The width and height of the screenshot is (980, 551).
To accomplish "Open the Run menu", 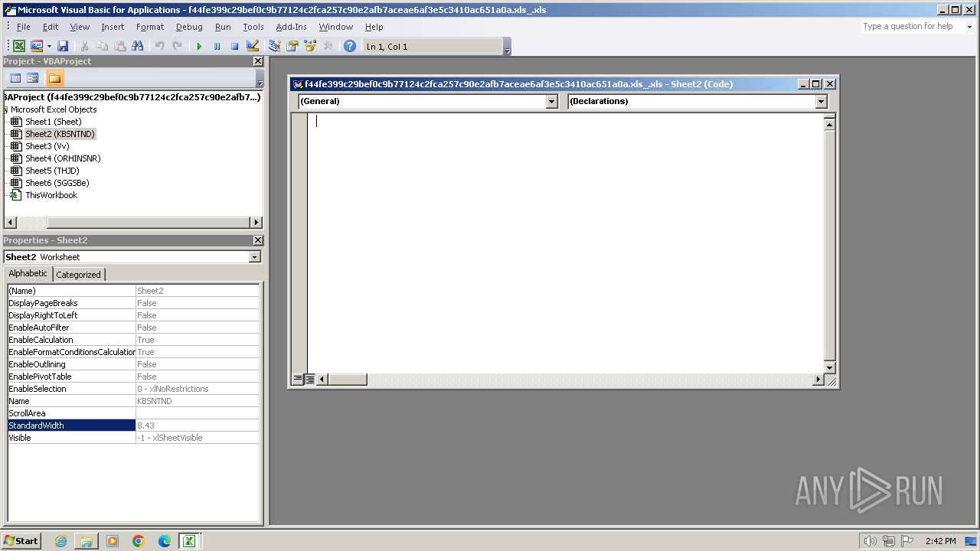I will point(223,27).
